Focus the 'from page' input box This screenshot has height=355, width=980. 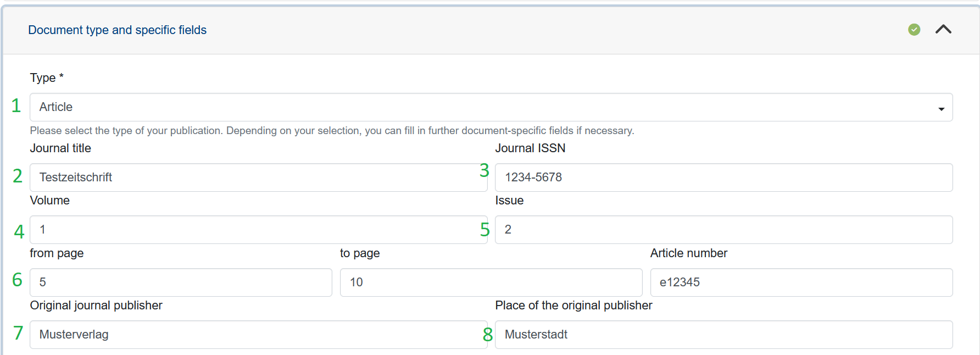(181, 282)
